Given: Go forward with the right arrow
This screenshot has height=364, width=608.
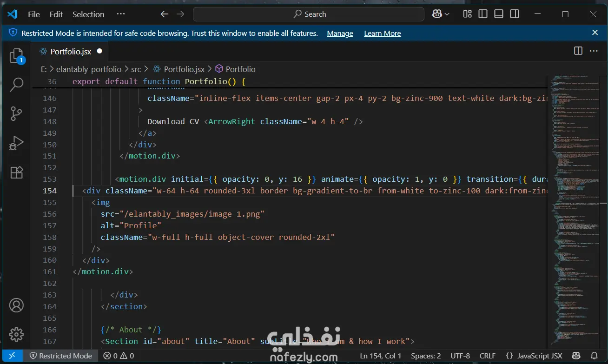Looking at the screenshot, I should 180,14.
